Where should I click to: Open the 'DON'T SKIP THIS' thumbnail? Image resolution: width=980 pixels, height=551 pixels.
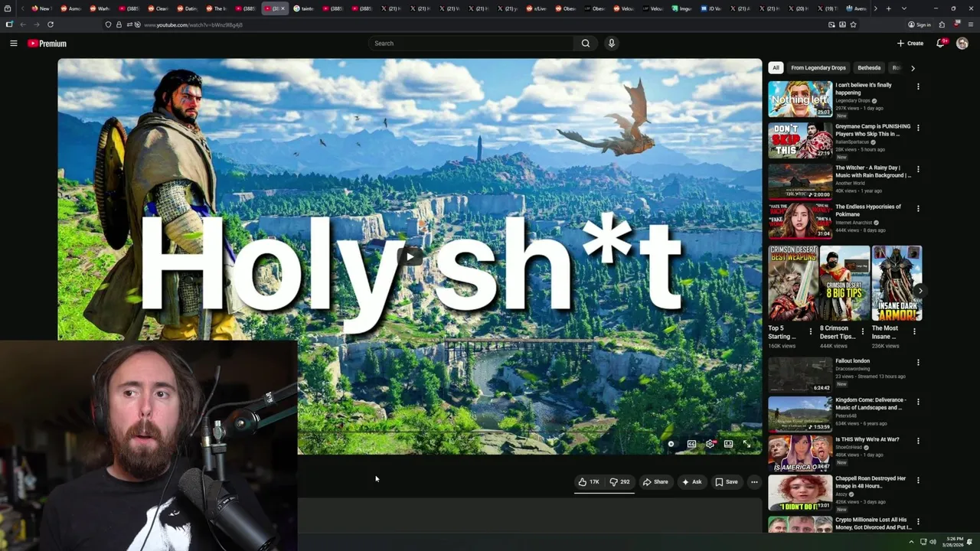coord(800,140)
